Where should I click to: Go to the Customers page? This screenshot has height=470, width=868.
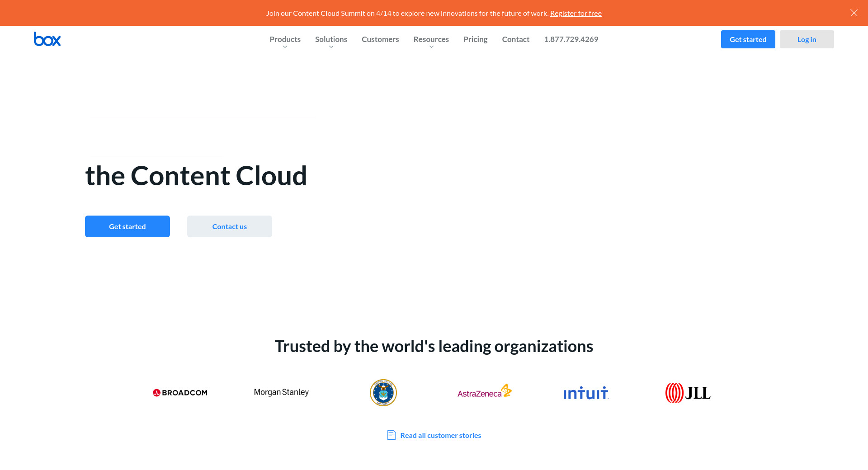[x=380, y=39]
